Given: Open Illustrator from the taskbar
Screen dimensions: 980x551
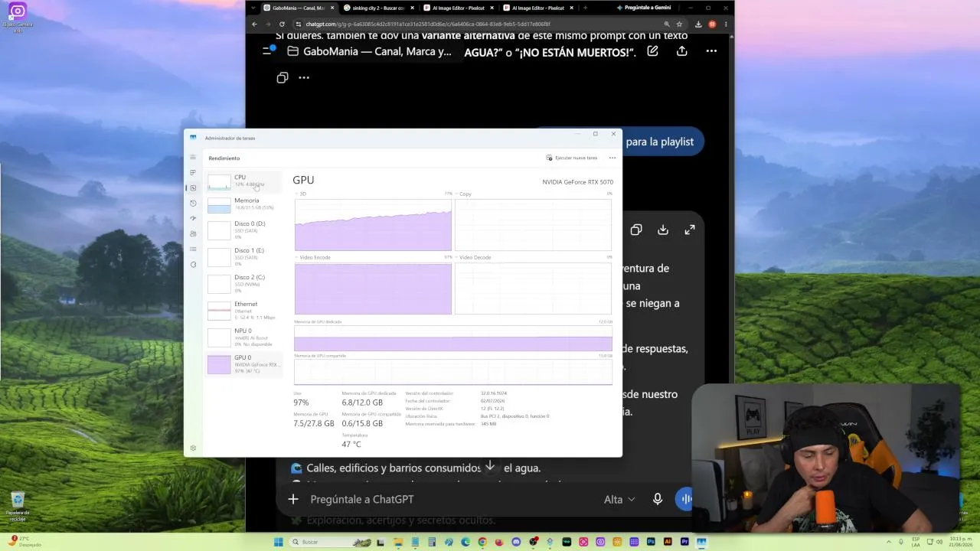Looking at the screenshot, I should [668, 542].
